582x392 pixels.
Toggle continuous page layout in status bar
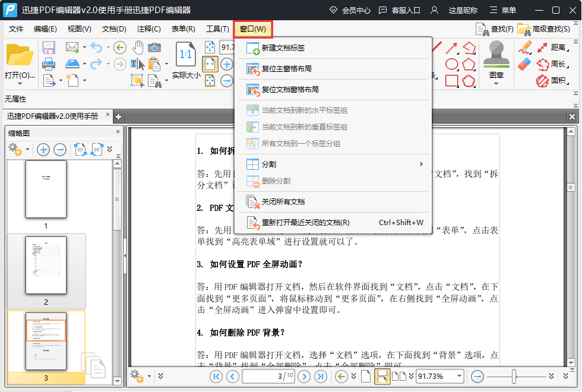382,376
